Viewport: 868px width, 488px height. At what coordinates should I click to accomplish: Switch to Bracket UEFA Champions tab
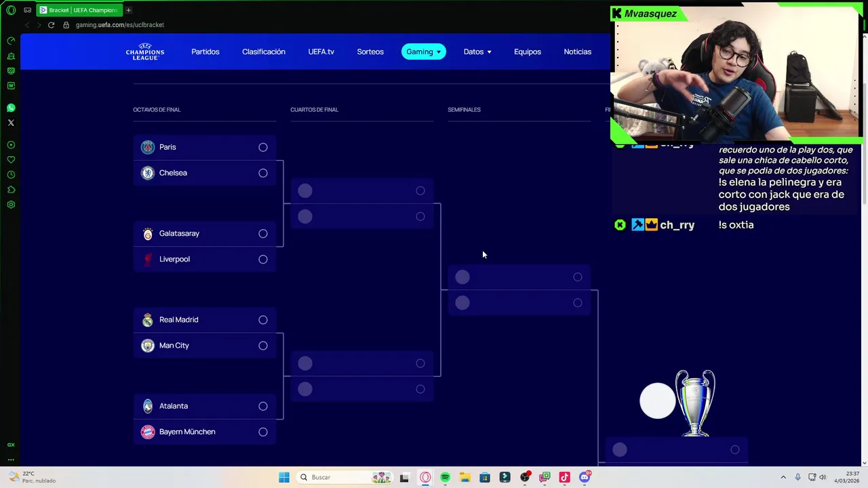(x=78, y=10)
